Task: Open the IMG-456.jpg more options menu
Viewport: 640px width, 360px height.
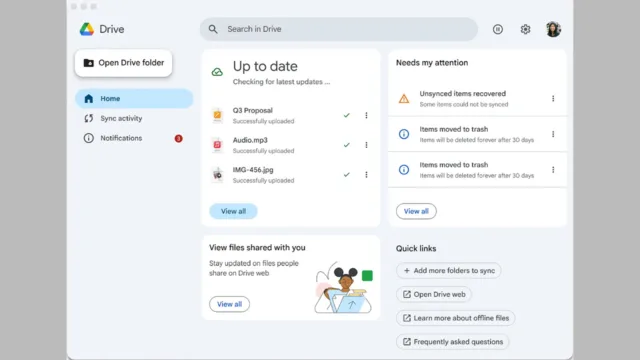Action: (366, 175)
